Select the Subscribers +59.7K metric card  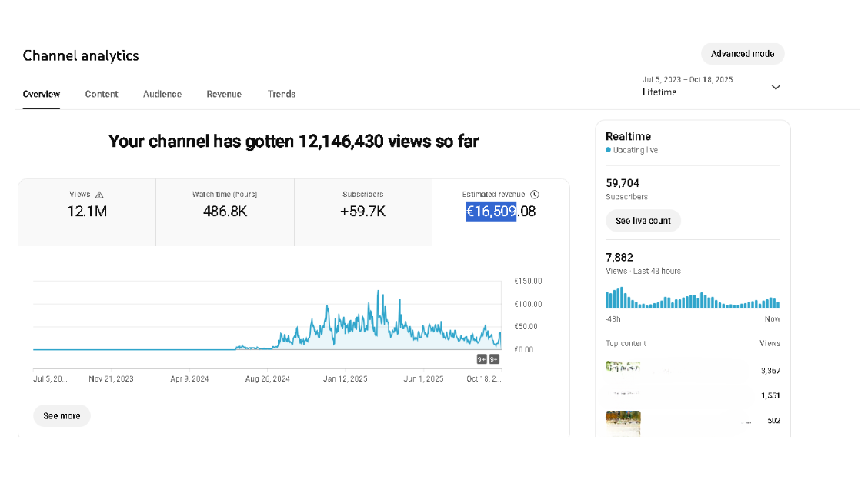pyautogui.click(x=362, y=212)
